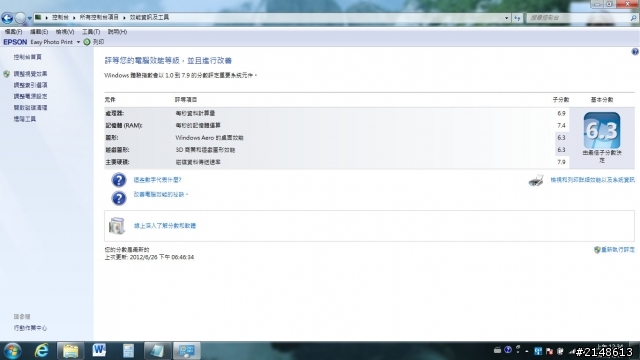Open the Windows Start menu orb
The width and height of the screenshot is (640, 360).
[x=12, y=351]
